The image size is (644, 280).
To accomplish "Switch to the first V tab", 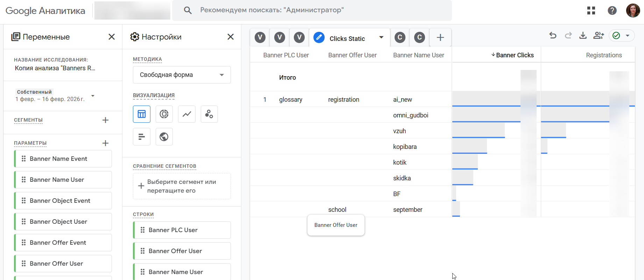I will (x=260, y=37).
